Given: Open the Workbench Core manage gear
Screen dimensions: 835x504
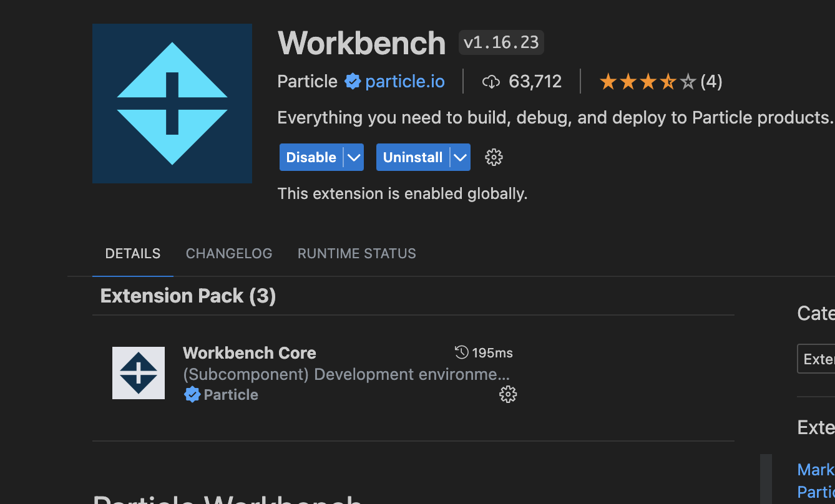Looking at the screenshot, I should tap(508, 394).
